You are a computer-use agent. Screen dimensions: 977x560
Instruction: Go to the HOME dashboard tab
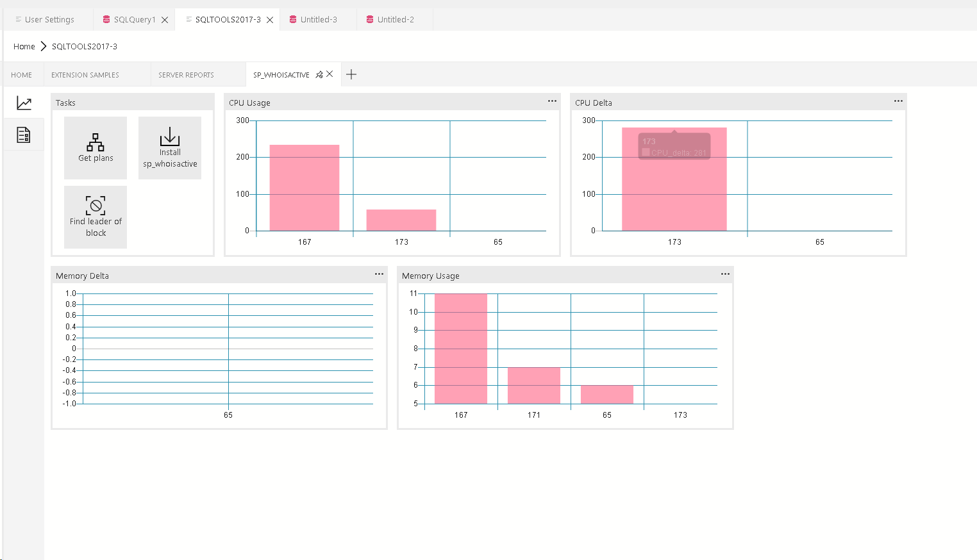21,75
